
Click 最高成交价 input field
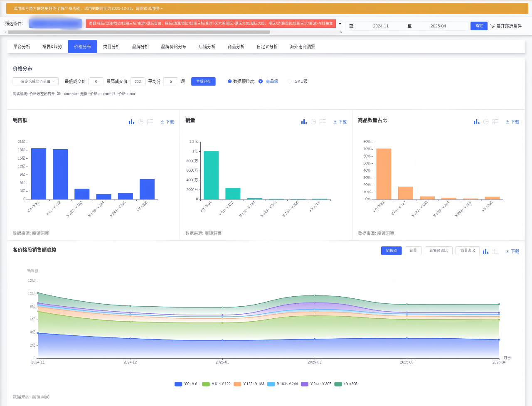click(x=138, y=81)
